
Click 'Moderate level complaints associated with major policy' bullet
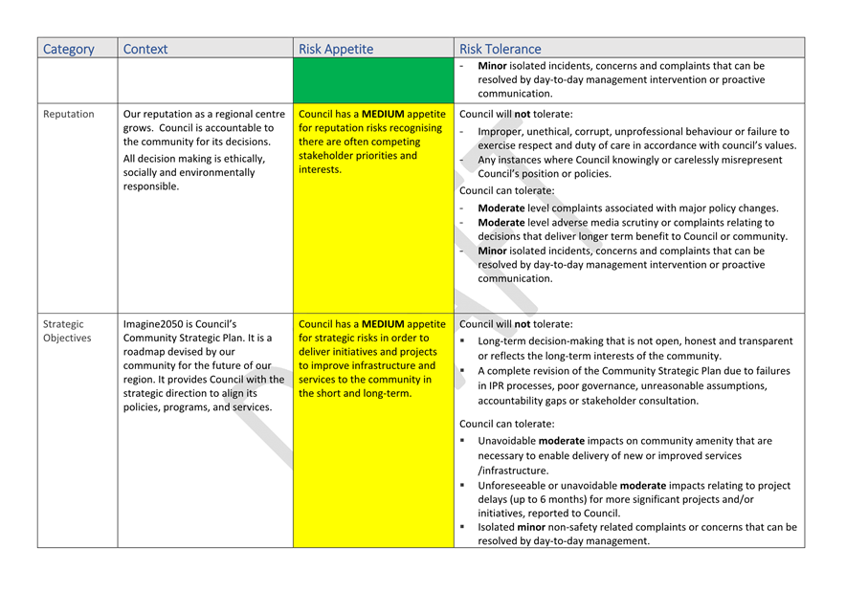click(628, 208)
